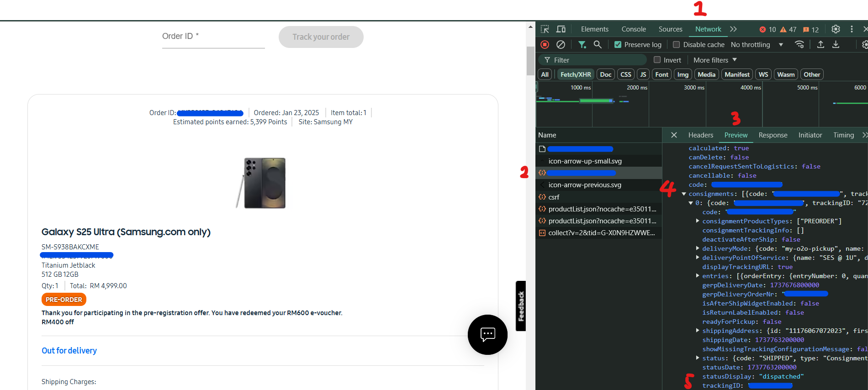Open the No throttling dropdown
This screenshot has height=390, width=868.
coord(757,45)
